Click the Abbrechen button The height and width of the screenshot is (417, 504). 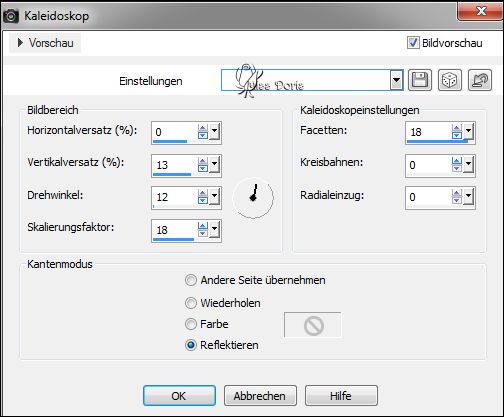click(x=260, y=396)
